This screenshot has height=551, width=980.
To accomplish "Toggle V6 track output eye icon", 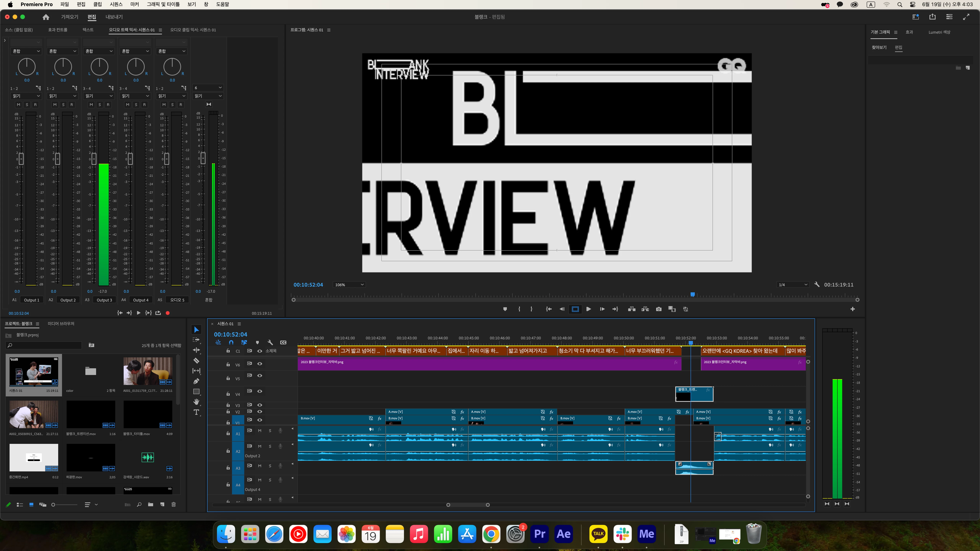I will pos(260,364).
